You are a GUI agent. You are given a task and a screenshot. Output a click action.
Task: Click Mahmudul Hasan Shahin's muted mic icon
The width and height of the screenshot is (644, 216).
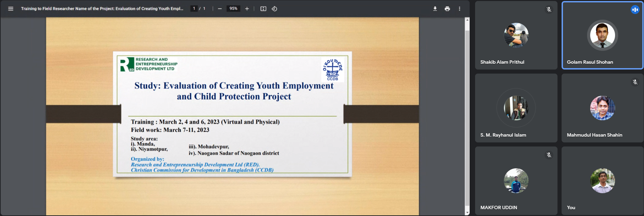coord(635,82)
